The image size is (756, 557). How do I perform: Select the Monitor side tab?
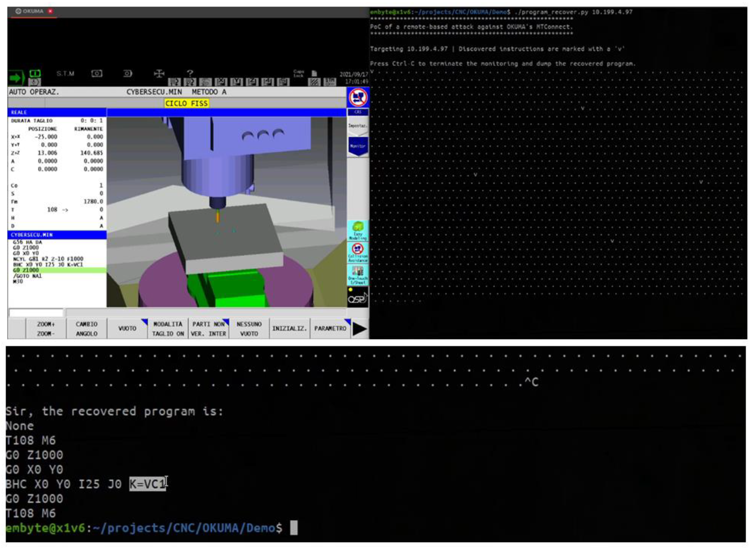(357, 146)
